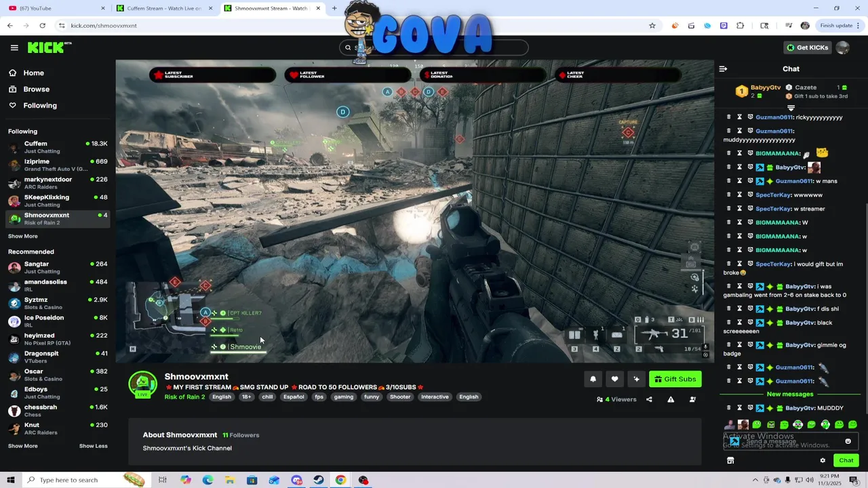868x488 pixels.
Task: Expand Recommended list with Show More
Action: (23, 446)
